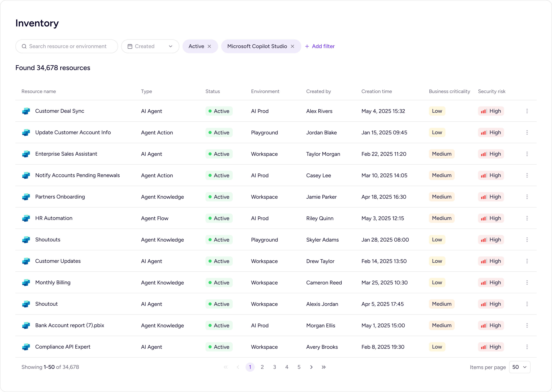Image resolution: width=552 pixels, height=392 pixels.
Task: Open the Enterprise Sales Assistant resource
Action: point(66,154)
